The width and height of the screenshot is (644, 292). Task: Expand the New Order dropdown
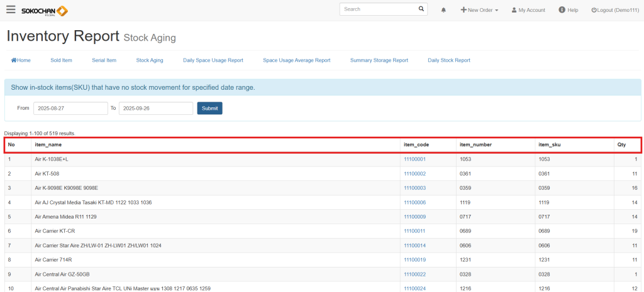[x=479, y=10]
